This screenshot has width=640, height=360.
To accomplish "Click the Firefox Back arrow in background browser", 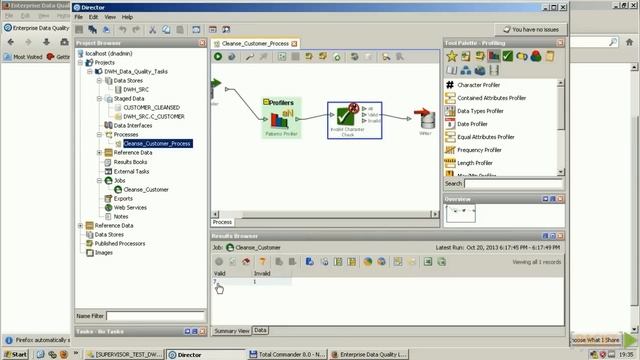I will pyautogui.click(x=11, y=42).
